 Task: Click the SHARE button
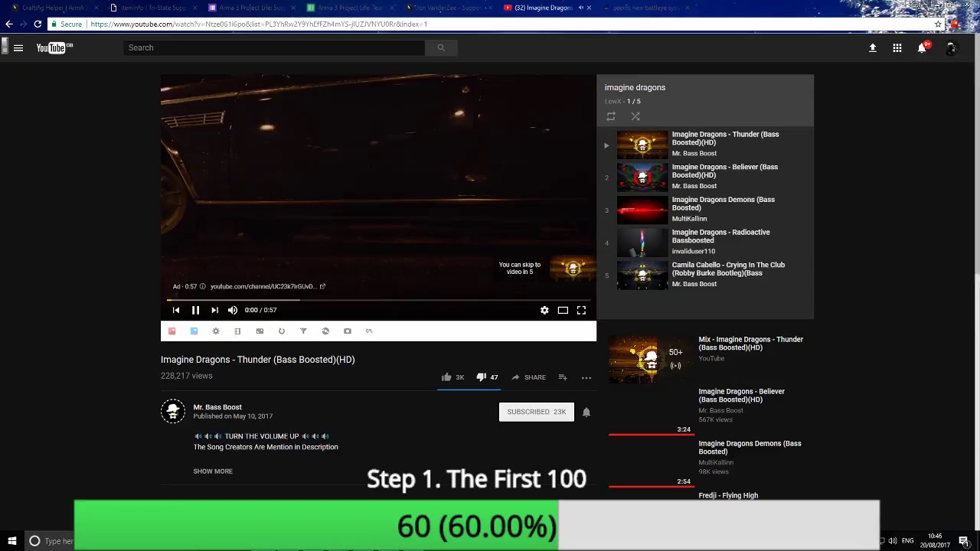click(x=528, y=377)
